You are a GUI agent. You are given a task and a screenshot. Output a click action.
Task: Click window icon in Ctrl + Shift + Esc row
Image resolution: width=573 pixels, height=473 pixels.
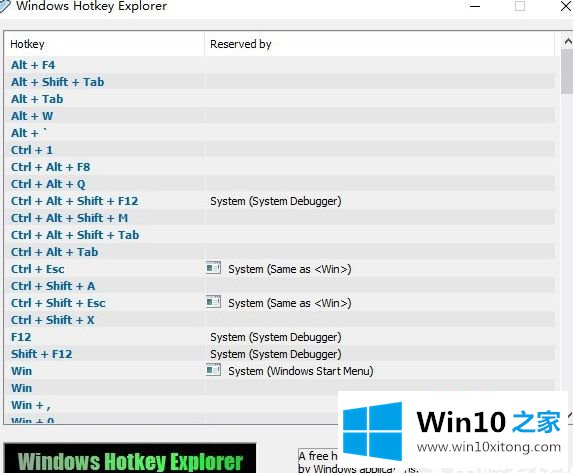pos(213,302)
